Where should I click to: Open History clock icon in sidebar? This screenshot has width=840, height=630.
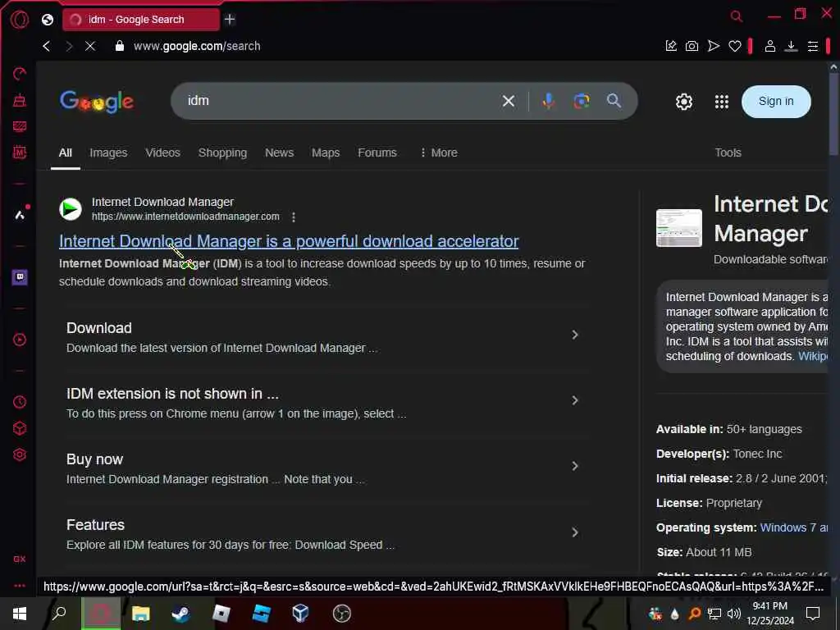click(x=20, y=402)
